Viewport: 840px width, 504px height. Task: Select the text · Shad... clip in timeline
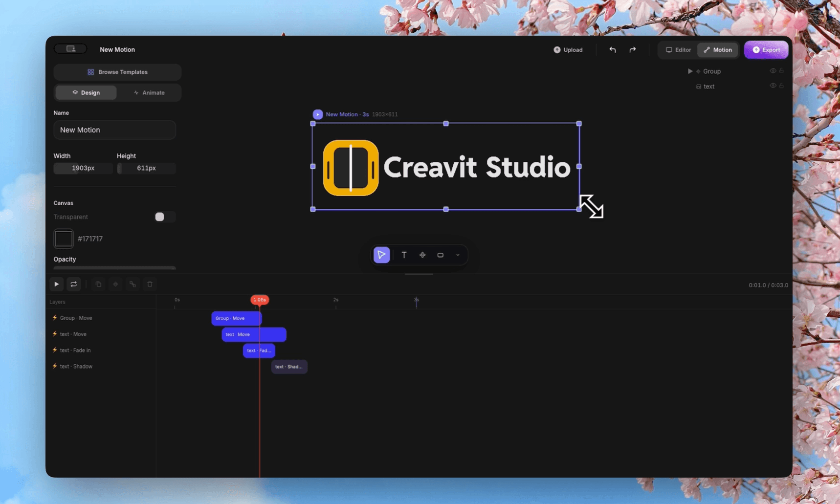point(289,367)
